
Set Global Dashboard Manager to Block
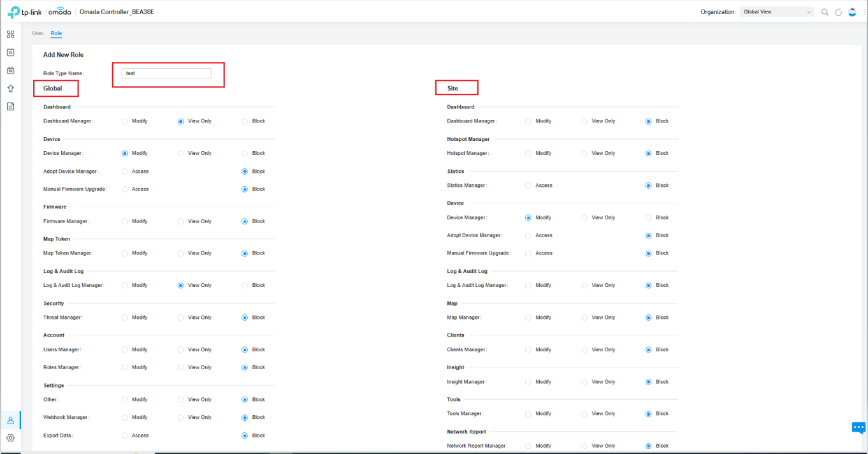coord(245,121)
